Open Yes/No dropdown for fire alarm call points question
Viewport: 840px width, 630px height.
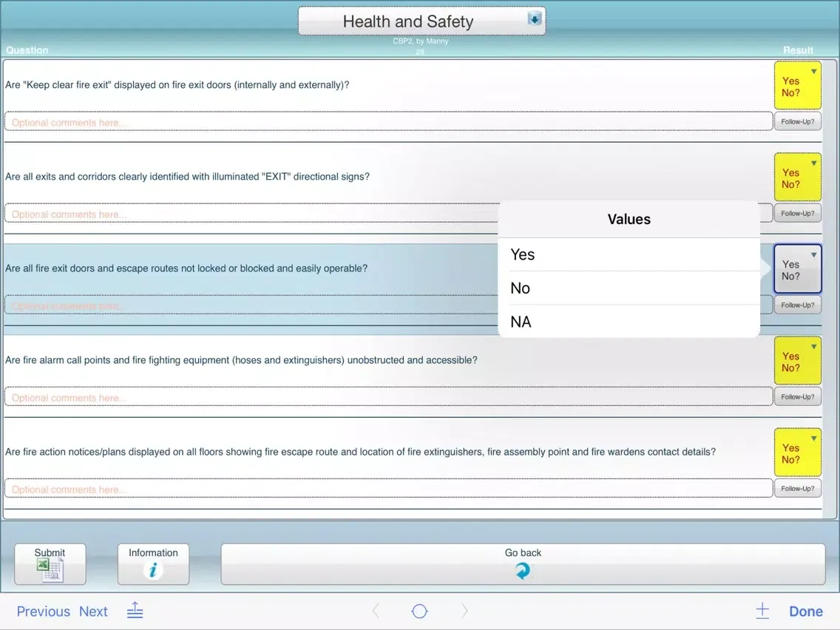point(797,361)
